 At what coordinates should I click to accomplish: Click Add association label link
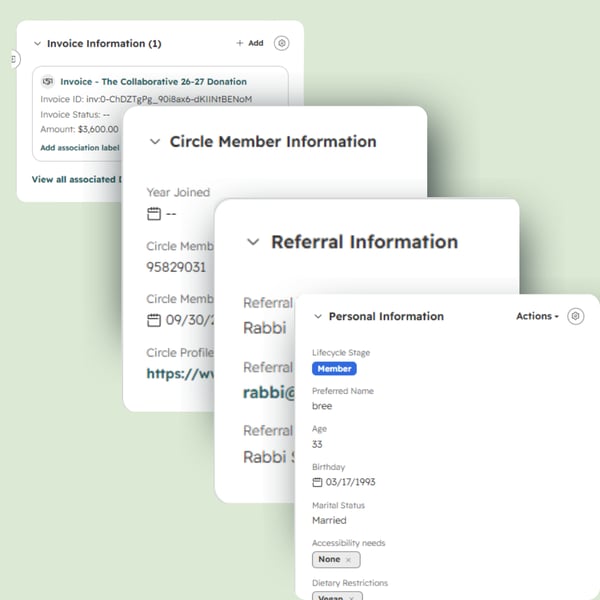click(80, 148)
